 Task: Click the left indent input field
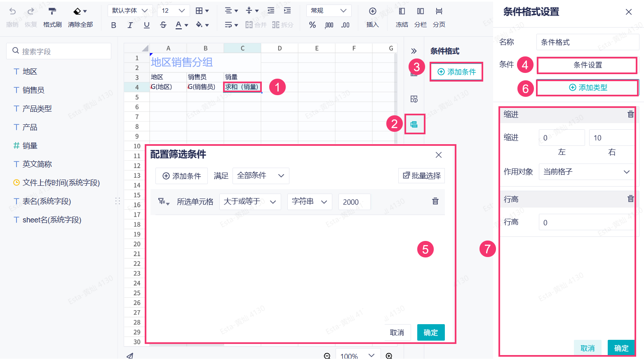[562, 138]
